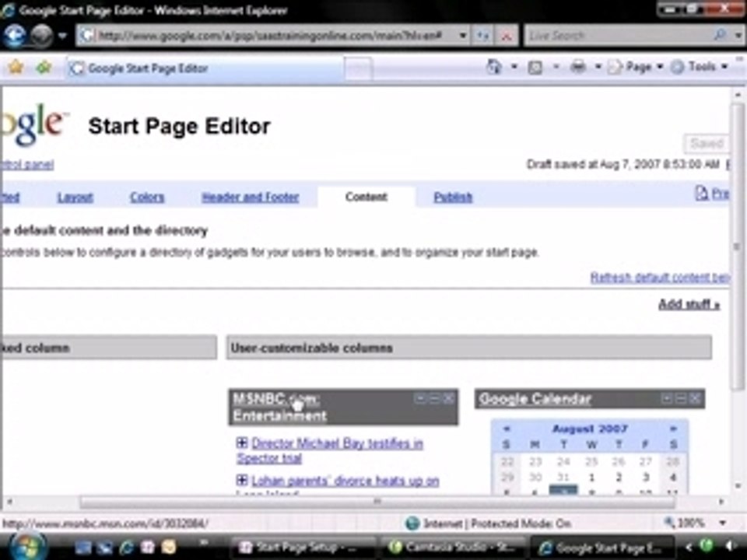Expand the Director Michael Bay story

pyautogui.click(x=241, y=443)
